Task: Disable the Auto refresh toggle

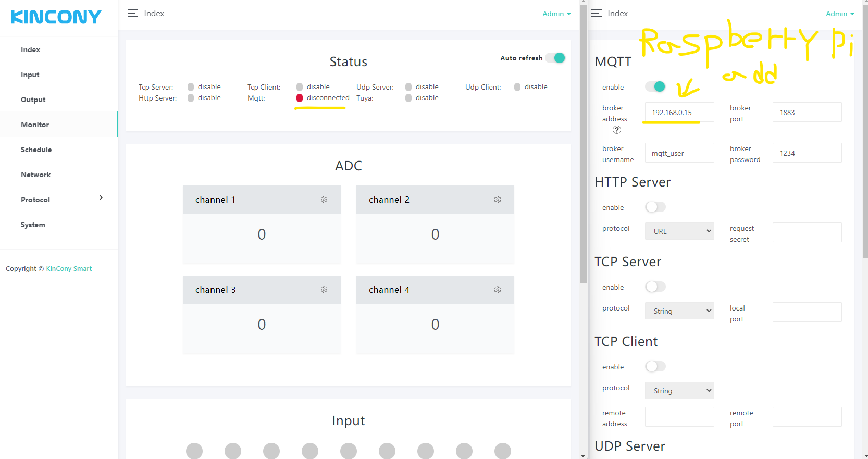Action: [555, 58]
